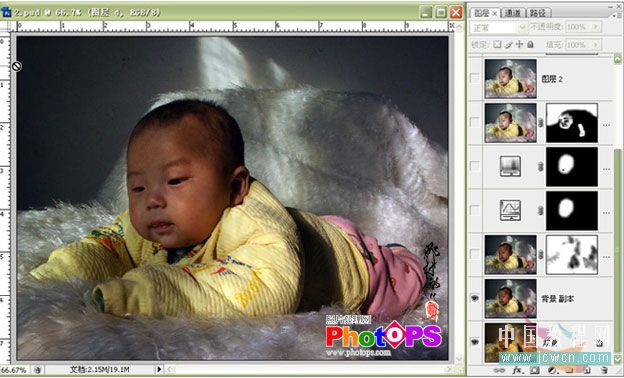Click the status bar icon next to zoom percentage
Image resolution: width=624 pixels, height=378 pixels.
[37, 370]
